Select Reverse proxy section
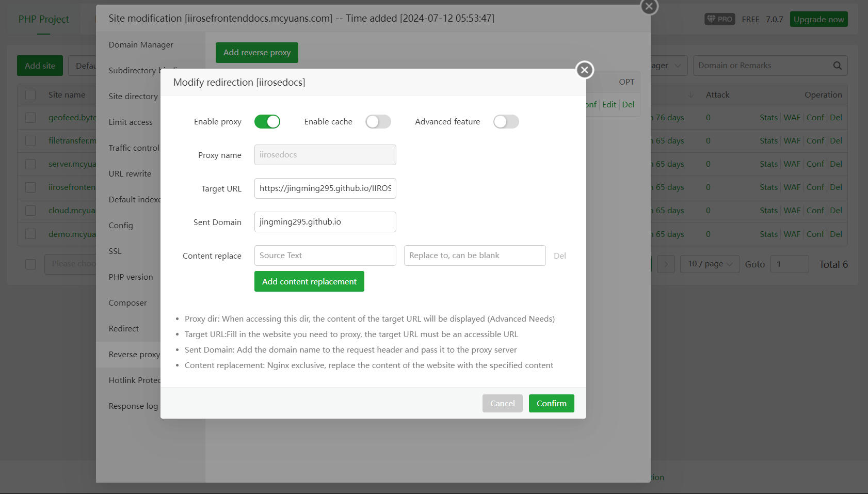This screenshot has width=868, height=494. click(134, 355)
